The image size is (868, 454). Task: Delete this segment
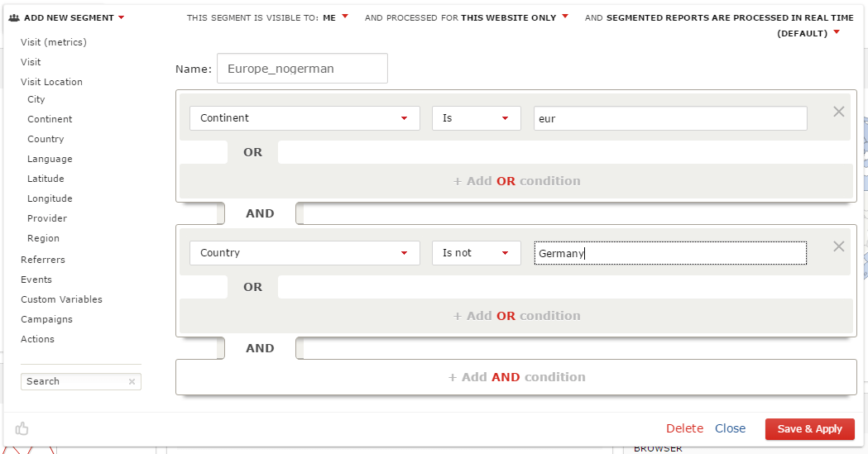684,428
